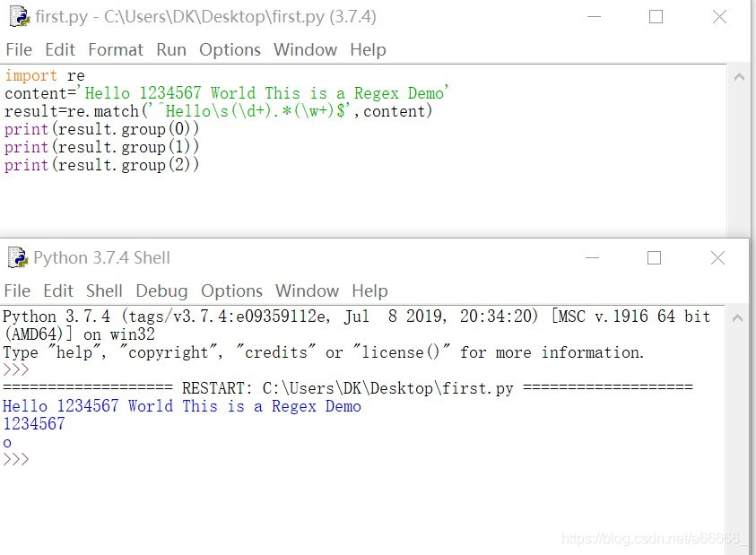Open the Format menu
This screenshot has width=756, height=555.
pyautogui.click(x=116, y=50)
